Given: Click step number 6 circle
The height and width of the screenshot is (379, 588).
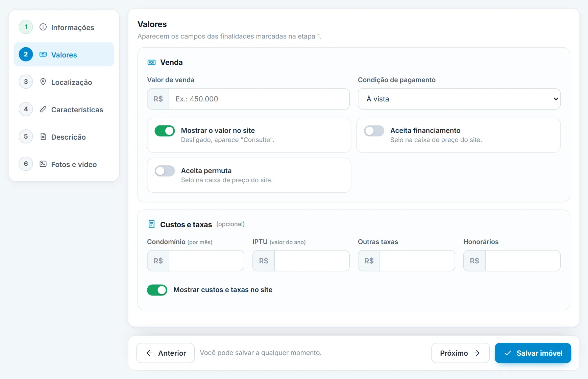Looking at the screenshot, I should point(26,164).
